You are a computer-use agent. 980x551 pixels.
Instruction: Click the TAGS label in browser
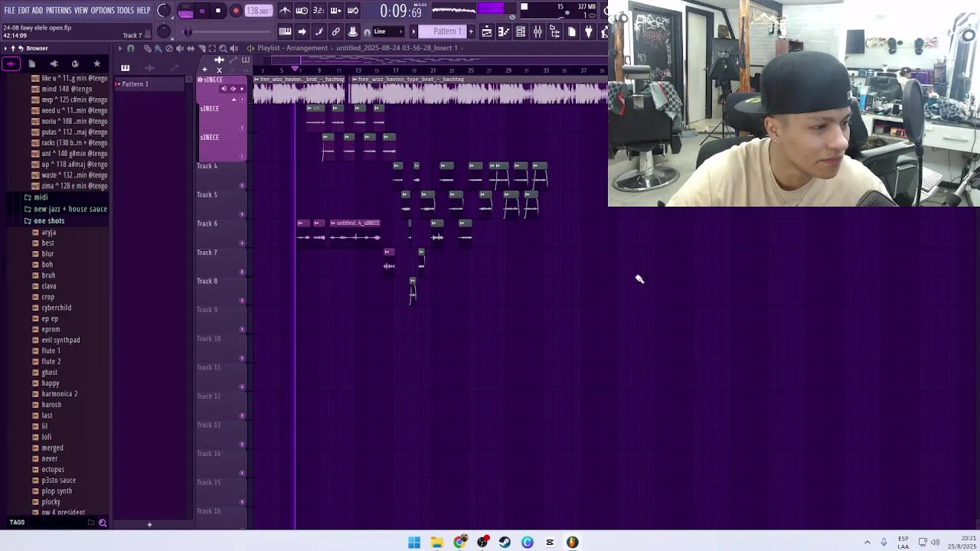(x=17, y=523)
